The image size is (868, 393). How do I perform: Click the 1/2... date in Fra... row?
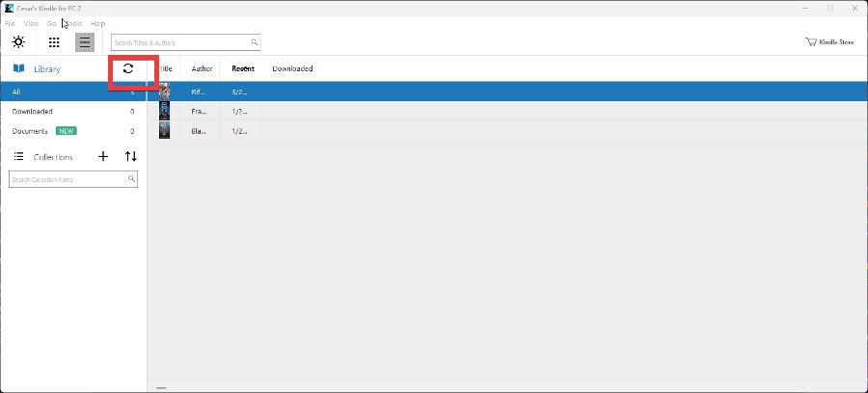239,111
